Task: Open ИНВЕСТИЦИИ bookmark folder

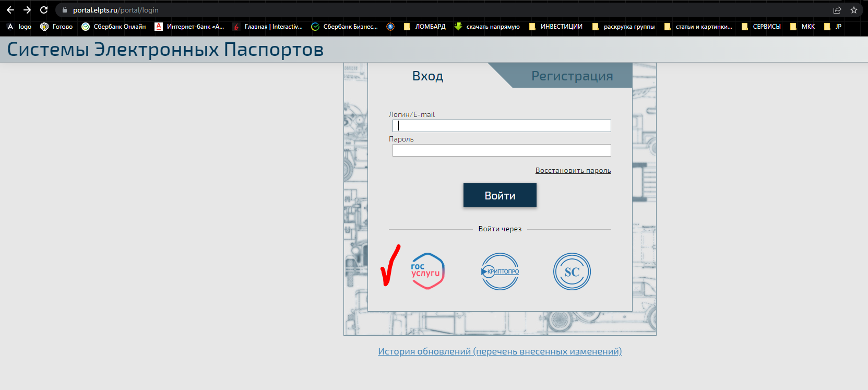Action: (x=555, y=27)
